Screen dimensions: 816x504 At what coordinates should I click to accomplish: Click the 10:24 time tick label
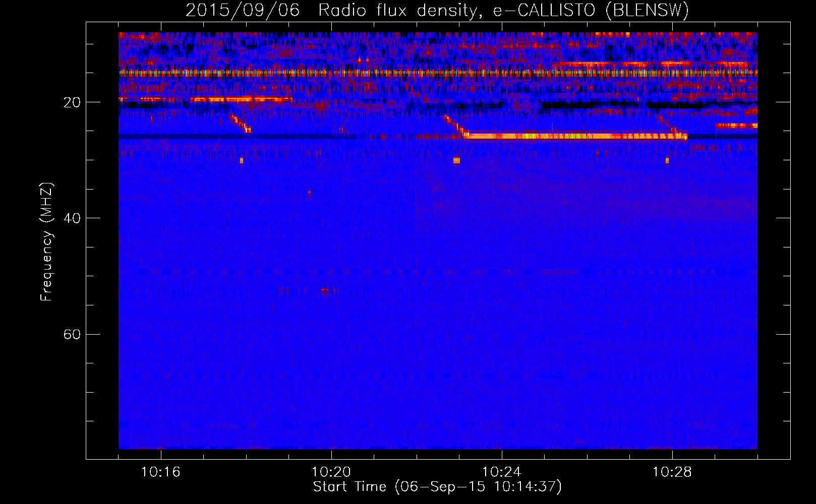[x=501, y=472]
